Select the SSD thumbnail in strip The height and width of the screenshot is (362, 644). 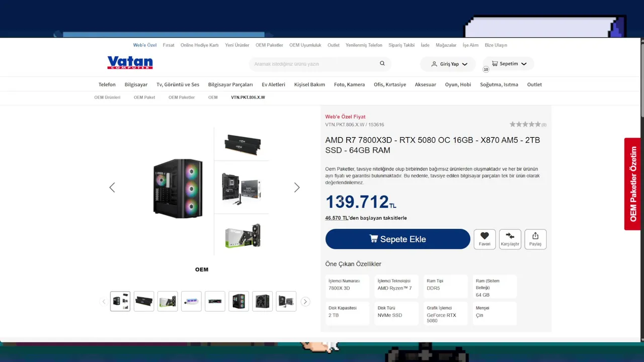point(215,301)
